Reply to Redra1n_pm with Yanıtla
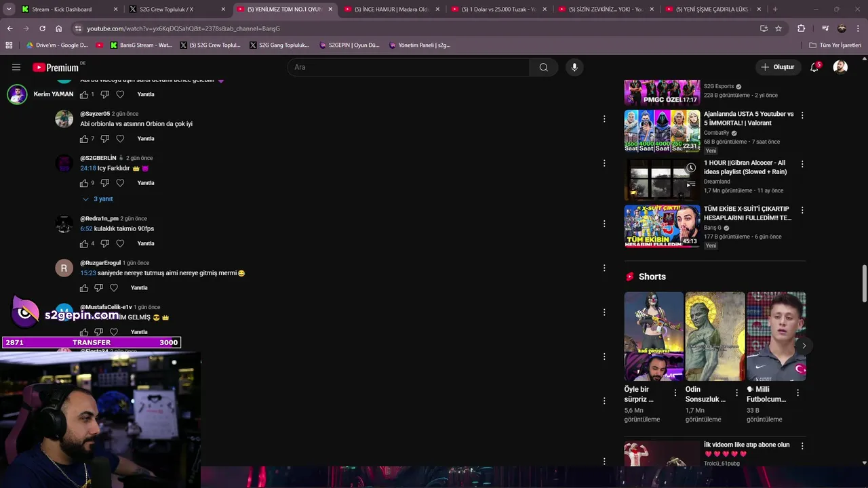 [x=146, y=243]
